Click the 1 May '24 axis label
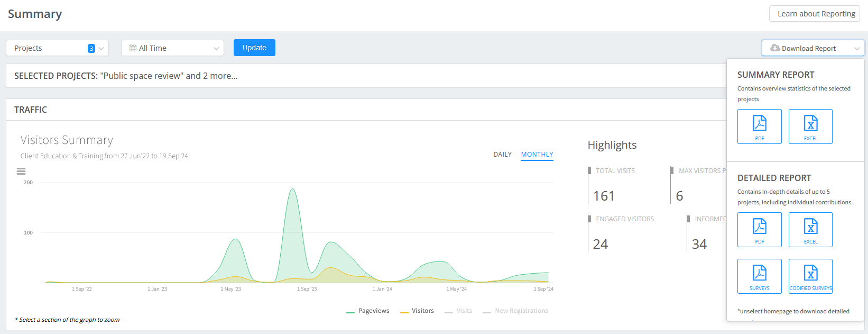The image size is (868, 334). coord(457,289)
